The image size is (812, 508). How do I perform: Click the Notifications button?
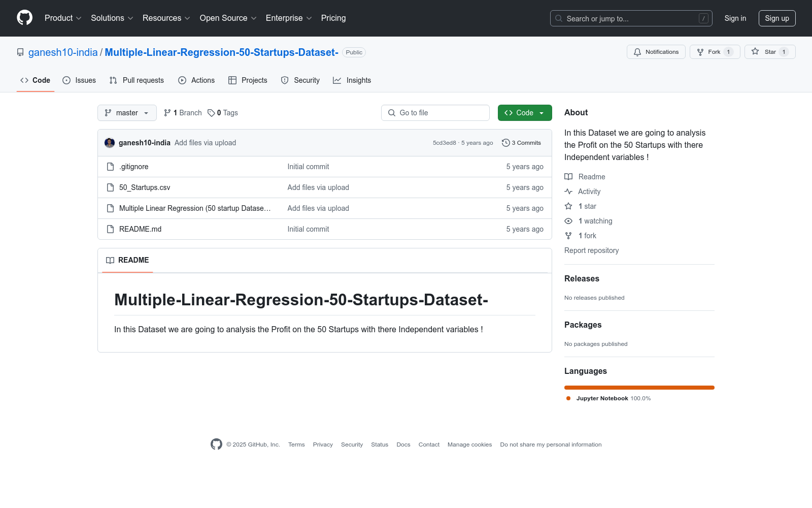[x=656, y=52]
